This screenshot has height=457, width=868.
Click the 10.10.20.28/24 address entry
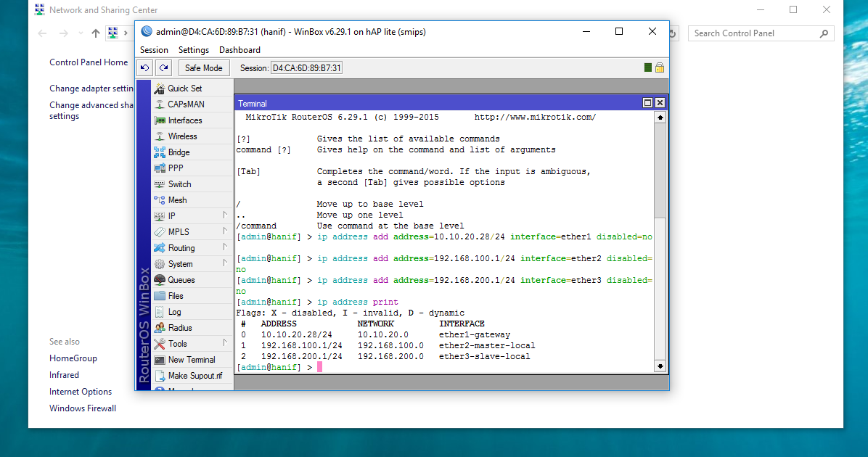click(297, 334)
